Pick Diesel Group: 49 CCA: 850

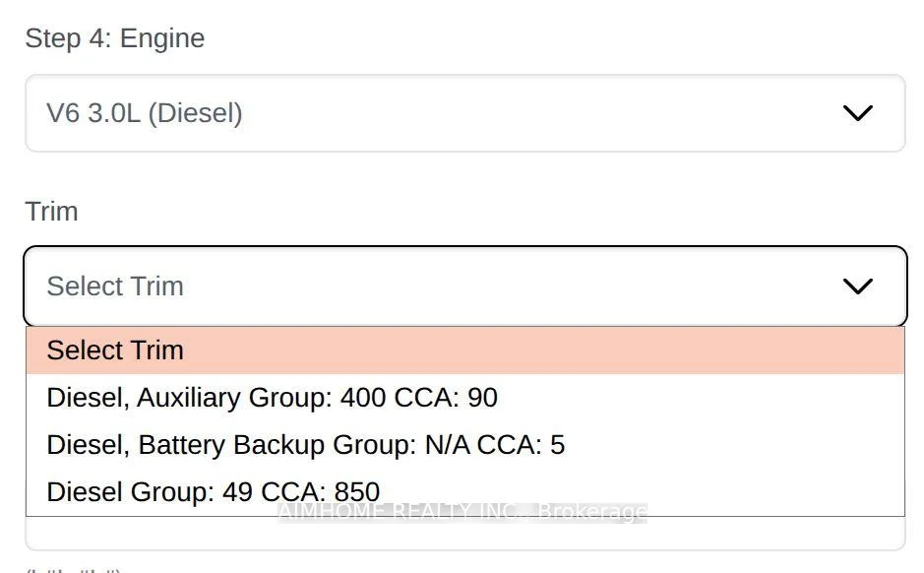[x=213, y=491]
